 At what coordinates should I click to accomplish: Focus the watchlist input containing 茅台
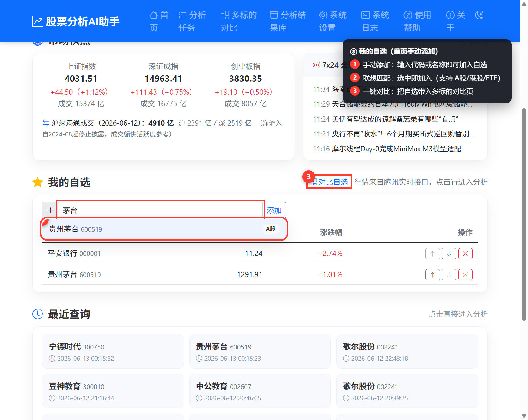click(x=160, y=210)
